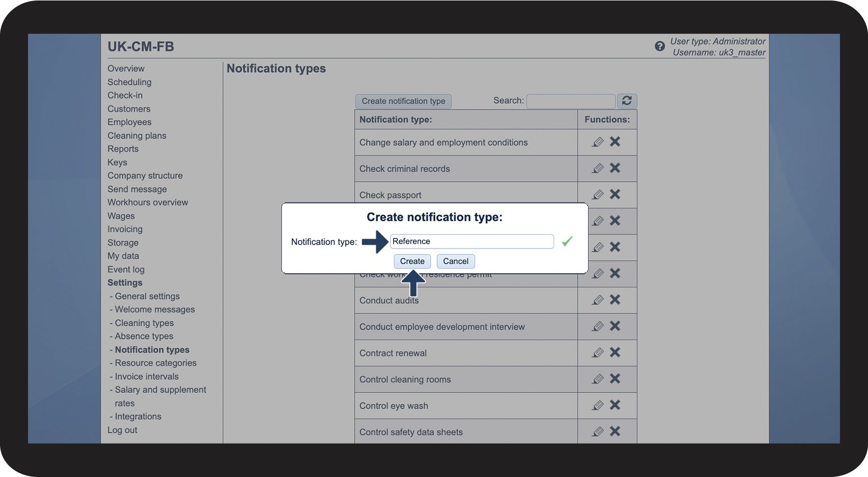Open the help question mark icon
The height and width of the screenshot is (477, 868).
coord(660,46)
